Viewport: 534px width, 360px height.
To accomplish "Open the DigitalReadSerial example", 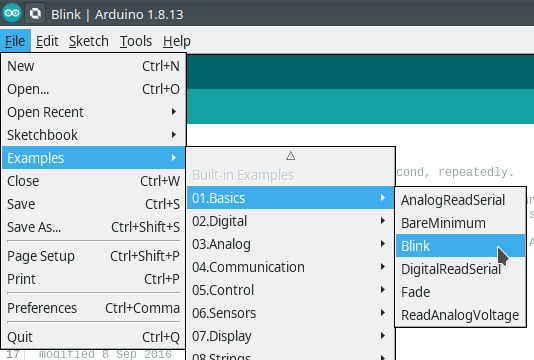I will coord(460,269).
